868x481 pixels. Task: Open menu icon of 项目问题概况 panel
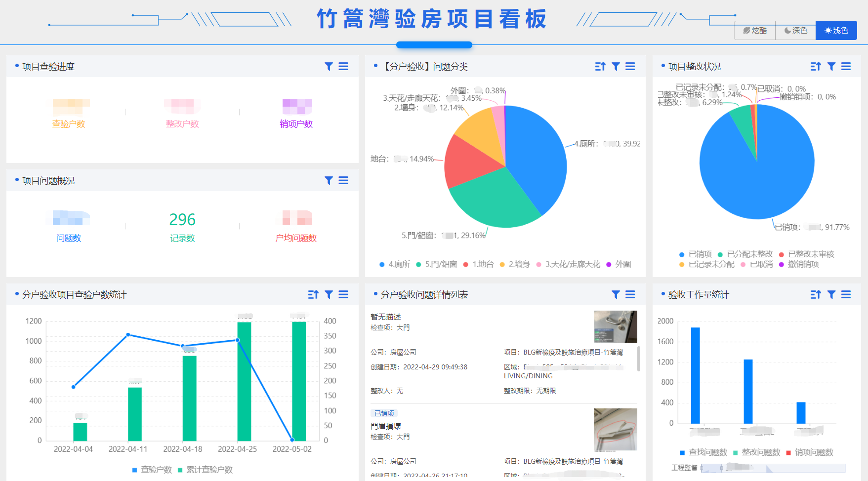click(343, 181)
